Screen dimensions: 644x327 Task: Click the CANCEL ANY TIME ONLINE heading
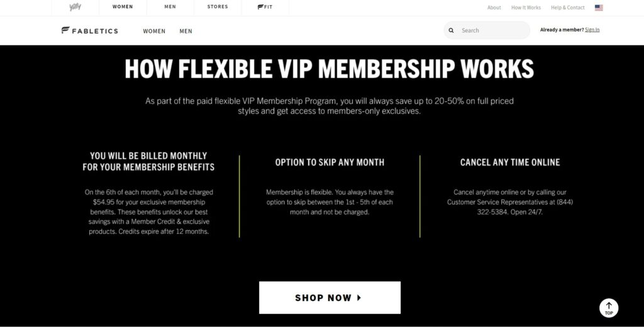tap(510, 162)
